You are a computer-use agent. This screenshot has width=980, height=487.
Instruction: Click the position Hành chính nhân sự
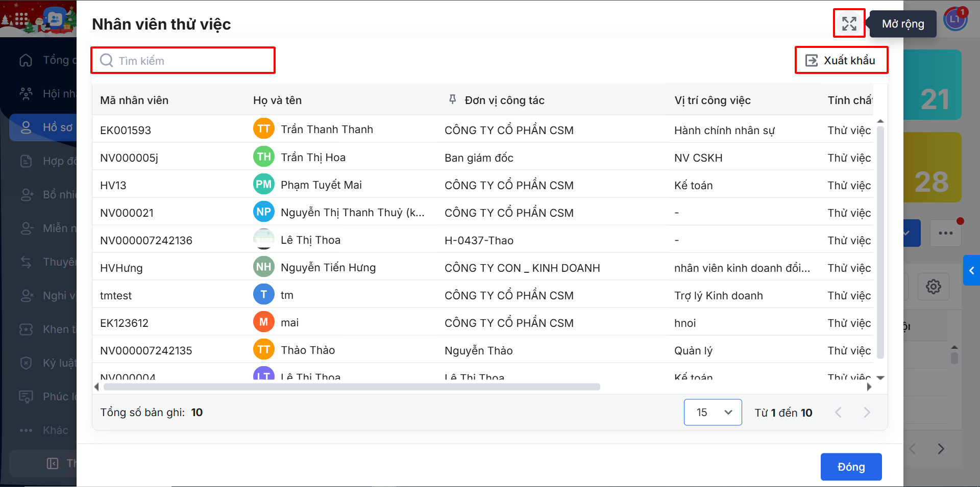point(724,130)
